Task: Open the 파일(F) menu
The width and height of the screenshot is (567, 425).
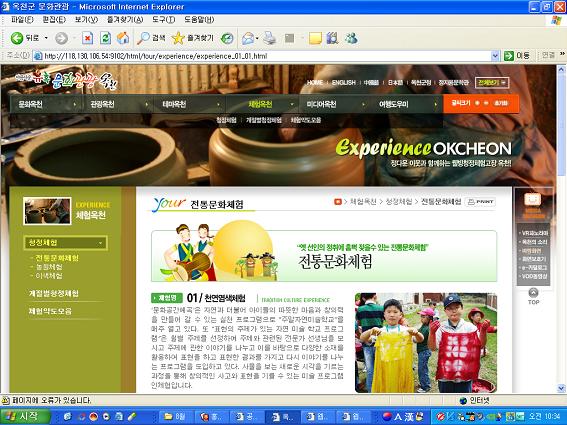Action: point(22,20)
